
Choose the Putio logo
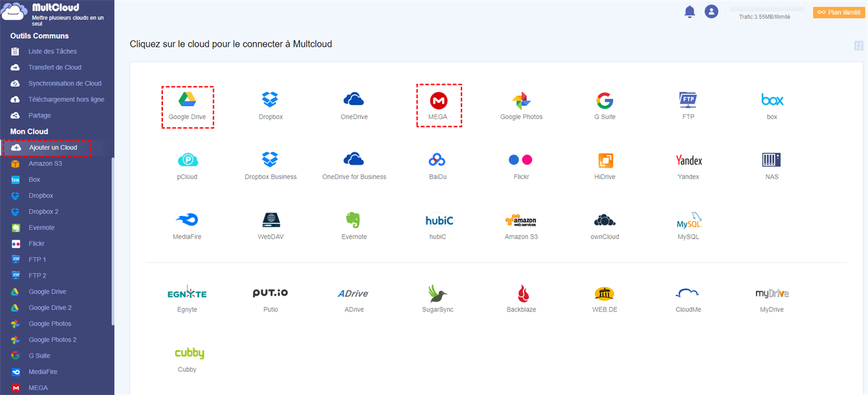tap(270, 293)
